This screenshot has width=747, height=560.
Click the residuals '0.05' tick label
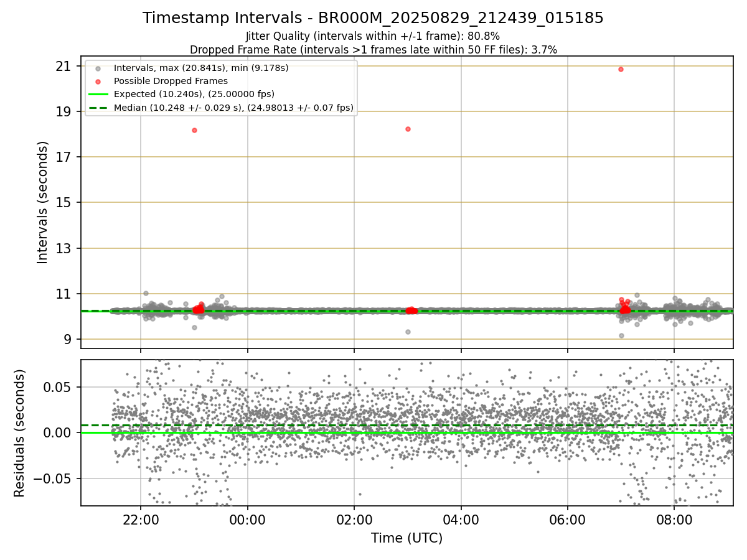click(x=58, y=387)
